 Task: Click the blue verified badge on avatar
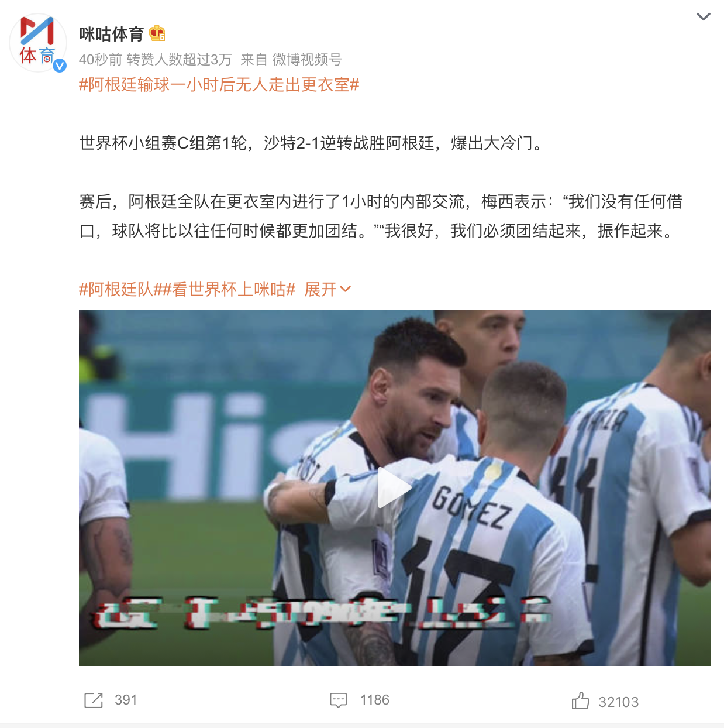(60, 66)
